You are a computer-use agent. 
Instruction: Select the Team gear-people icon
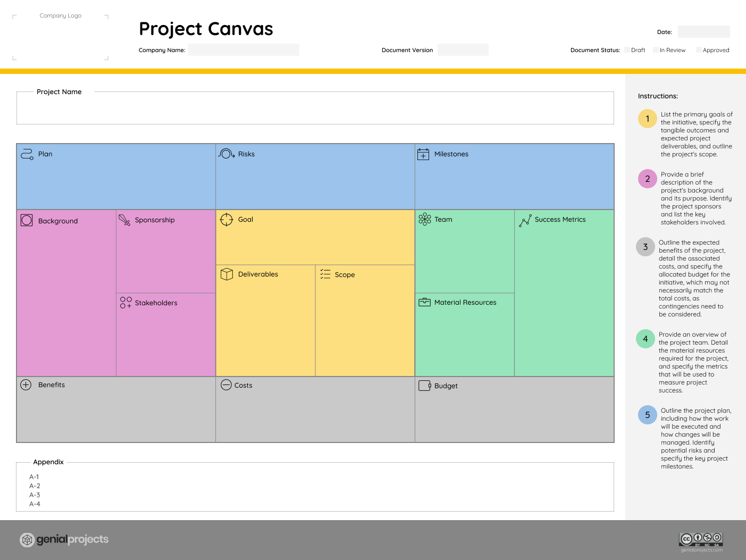pos(425,219)
